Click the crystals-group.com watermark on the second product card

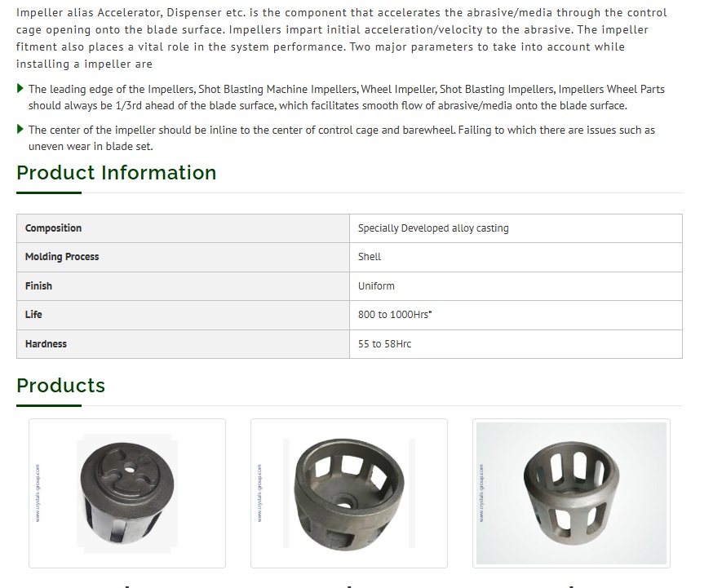tap(259, 493)
